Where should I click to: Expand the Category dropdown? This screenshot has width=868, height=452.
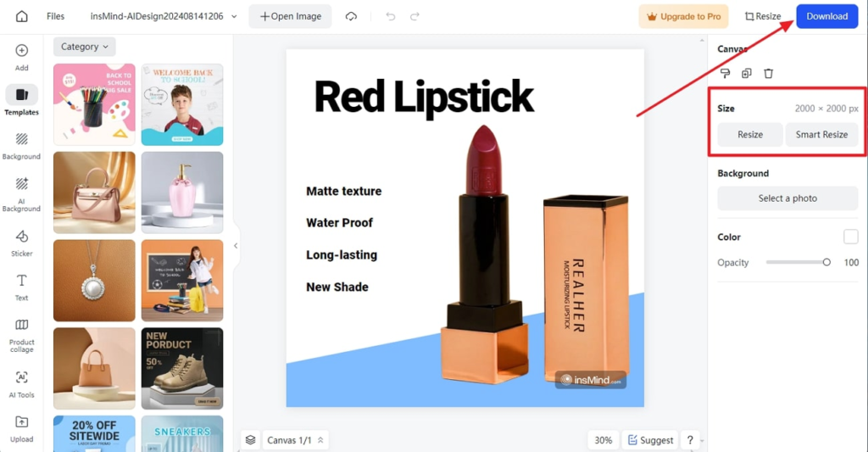pos(84,47)
